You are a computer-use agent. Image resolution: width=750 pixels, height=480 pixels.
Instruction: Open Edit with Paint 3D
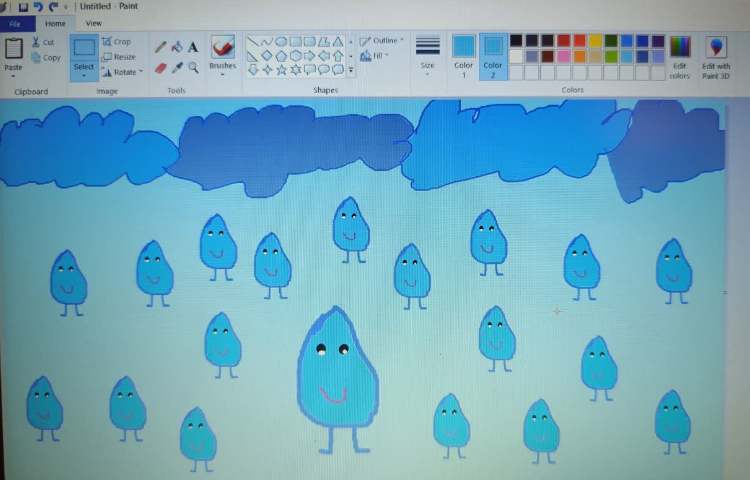(716, 57)
